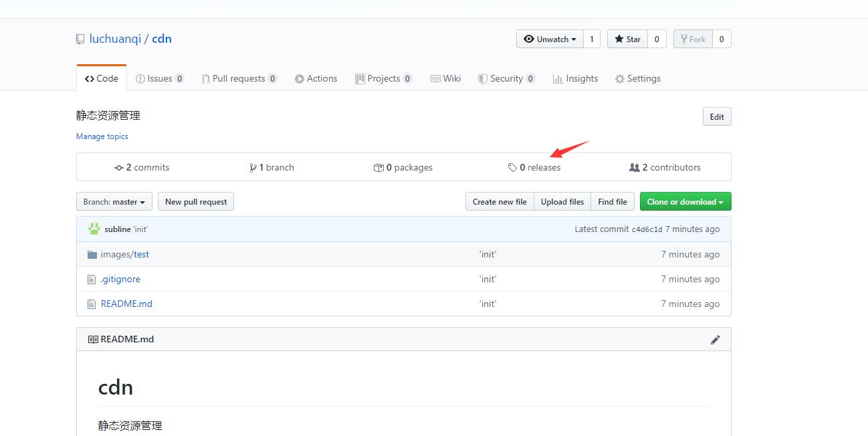Click the file icon for .gitignore
This screenshot has height=436, width=868.
point(92,280)
